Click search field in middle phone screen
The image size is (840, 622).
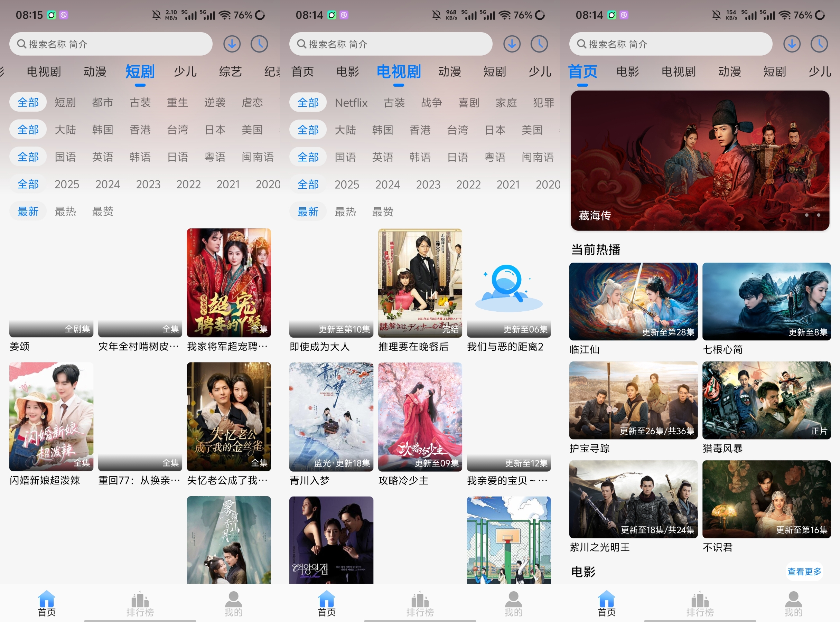(x=391, y=44)
